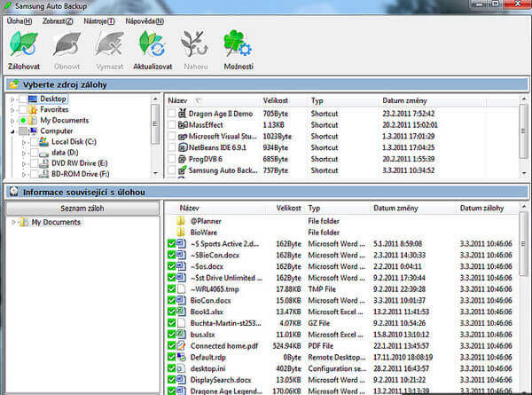Expand the My Documents source tree node
Screen dimensions: 532x395
coord(12,121)
